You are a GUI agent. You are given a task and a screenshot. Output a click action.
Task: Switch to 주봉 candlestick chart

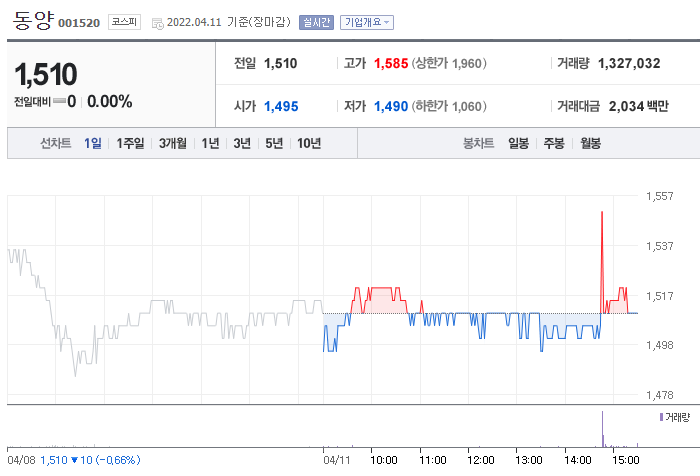click(x=554, y=143)
